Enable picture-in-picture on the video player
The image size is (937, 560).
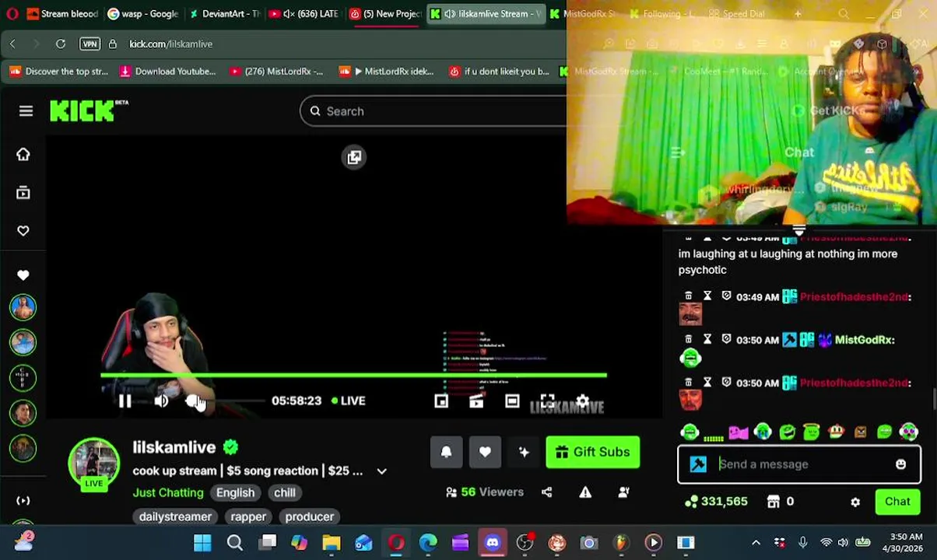(x=441, y=401)
